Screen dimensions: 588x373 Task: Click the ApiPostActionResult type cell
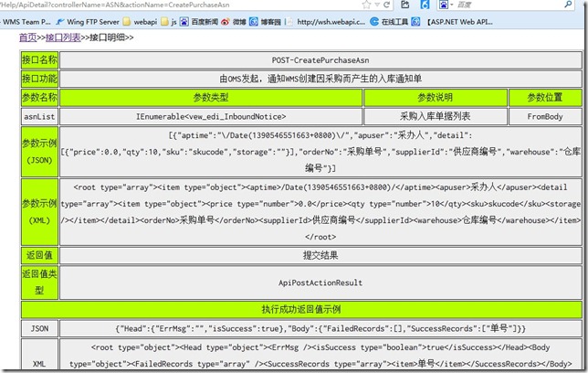(x=320, y=282)
